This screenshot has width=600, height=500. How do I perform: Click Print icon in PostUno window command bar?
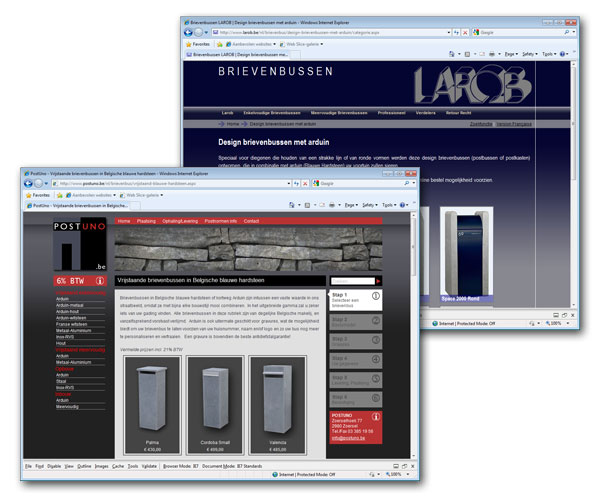tap(332, 205)
